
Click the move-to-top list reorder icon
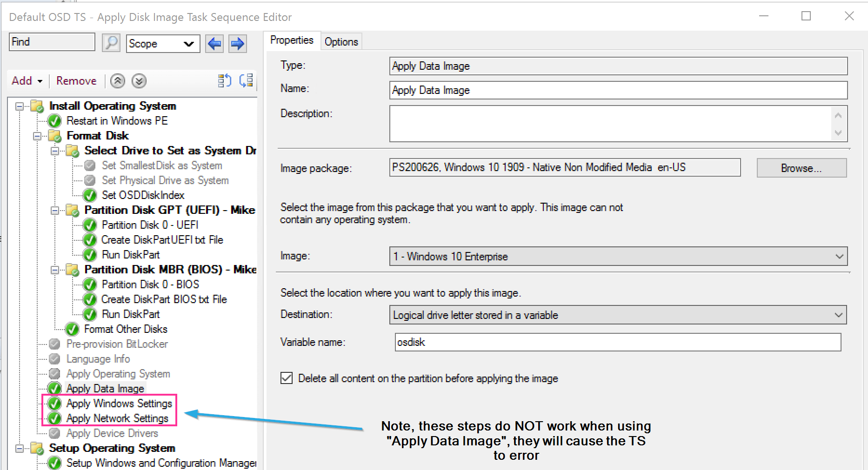point(224,80)
